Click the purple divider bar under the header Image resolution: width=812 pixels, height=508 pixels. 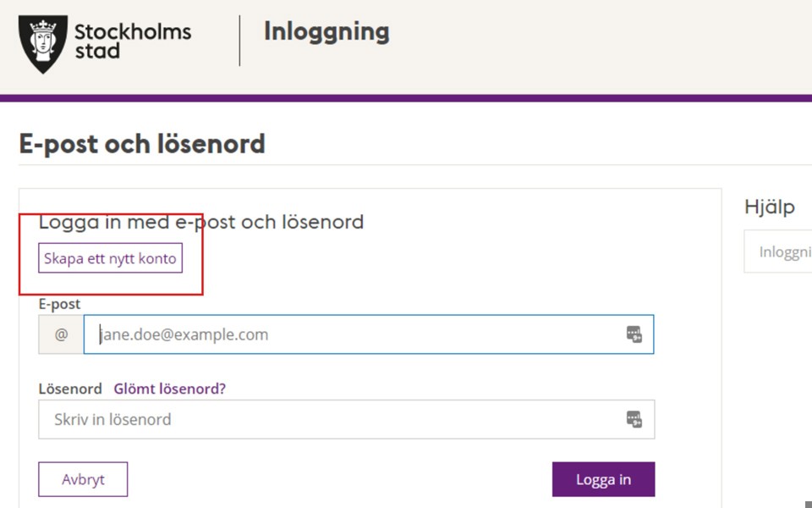click(x=406, y=98)
